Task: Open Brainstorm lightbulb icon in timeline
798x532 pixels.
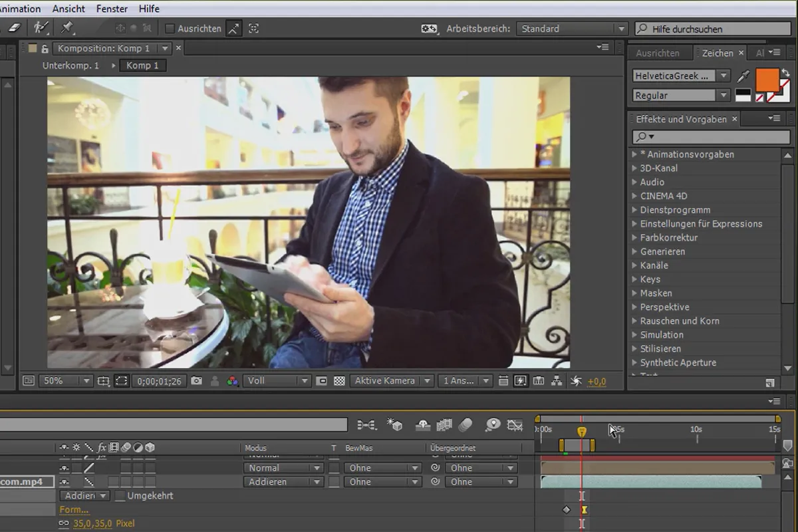Action: click(493, 424)
